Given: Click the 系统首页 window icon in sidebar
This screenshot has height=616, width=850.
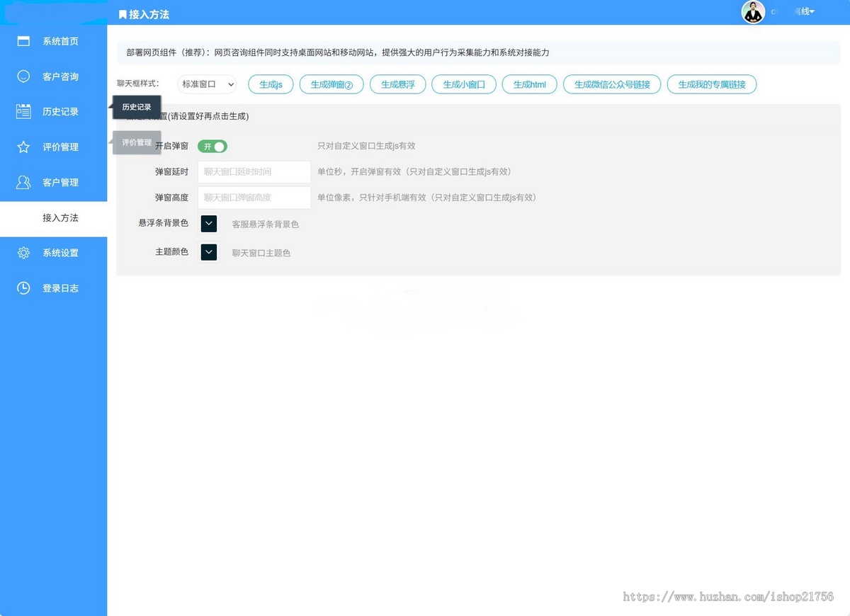Looking at the screenshot, I should click(x=23, y=41).
